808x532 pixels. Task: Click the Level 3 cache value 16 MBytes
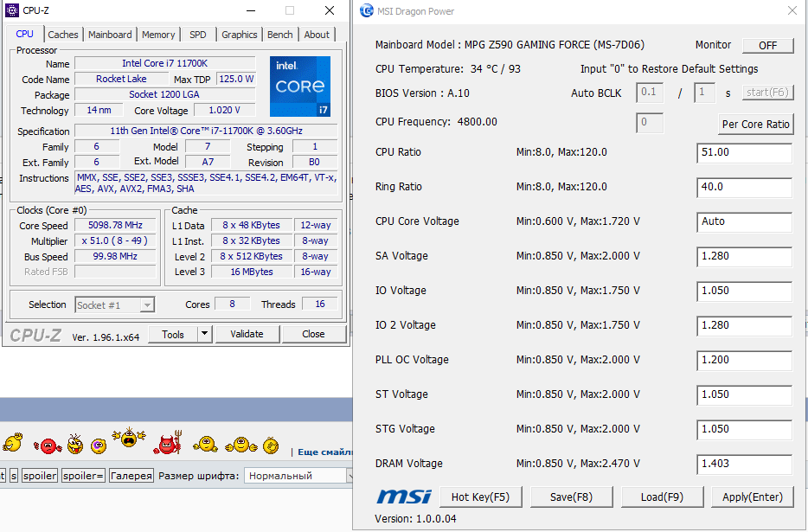pos(252,272)
